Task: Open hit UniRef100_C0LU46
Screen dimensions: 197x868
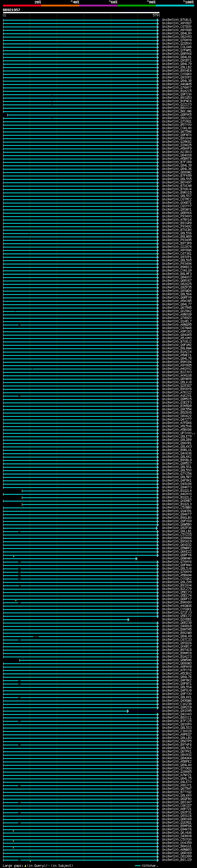Action: click(x=176, y=47)
